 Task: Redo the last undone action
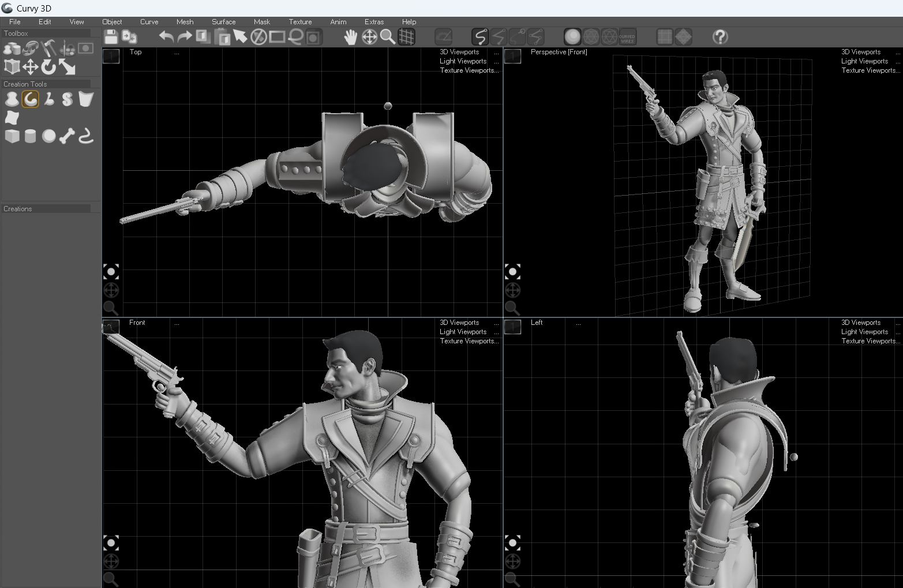(x=185, y=37)
